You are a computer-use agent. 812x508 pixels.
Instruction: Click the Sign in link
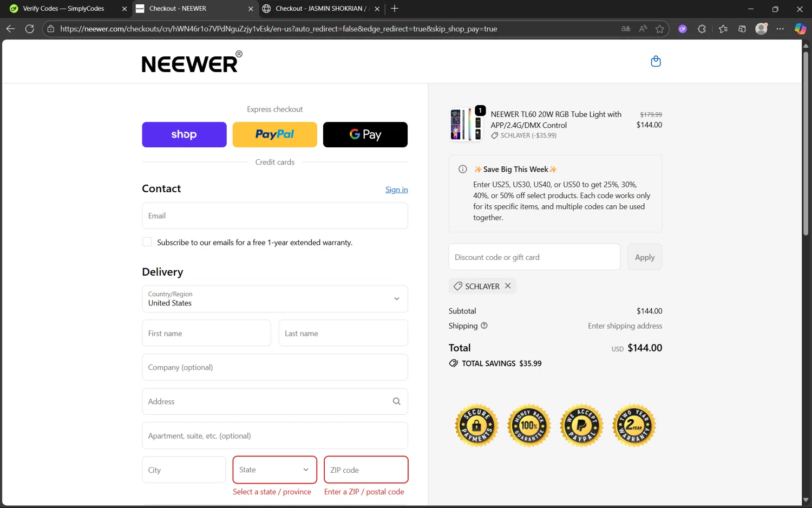click(x=397, y=190)
